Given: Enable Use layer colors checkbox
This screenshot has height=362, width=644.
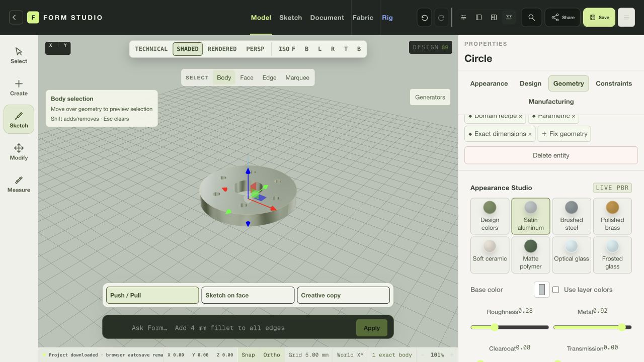Looking at the screenshot, I should click(556, 290).
